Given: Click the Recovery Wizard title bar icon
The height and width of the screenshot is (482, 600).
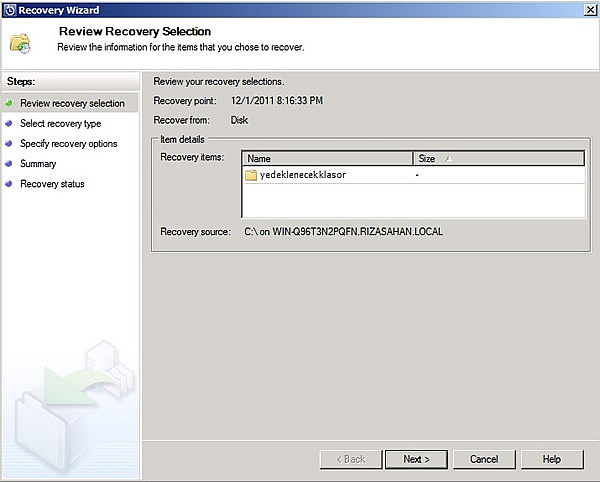Looking at the screenshot, I should pyautogui.click(x=9, y=9).
